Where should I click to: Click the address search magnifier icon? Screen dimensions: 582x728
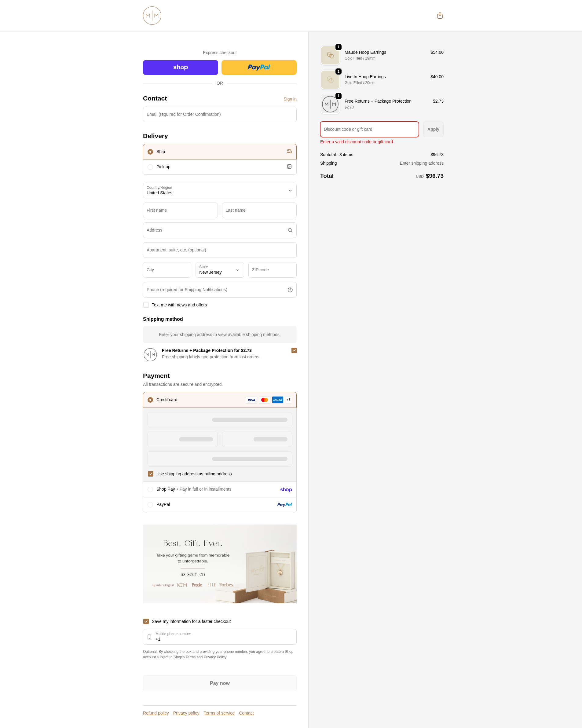tap(290, 230)
